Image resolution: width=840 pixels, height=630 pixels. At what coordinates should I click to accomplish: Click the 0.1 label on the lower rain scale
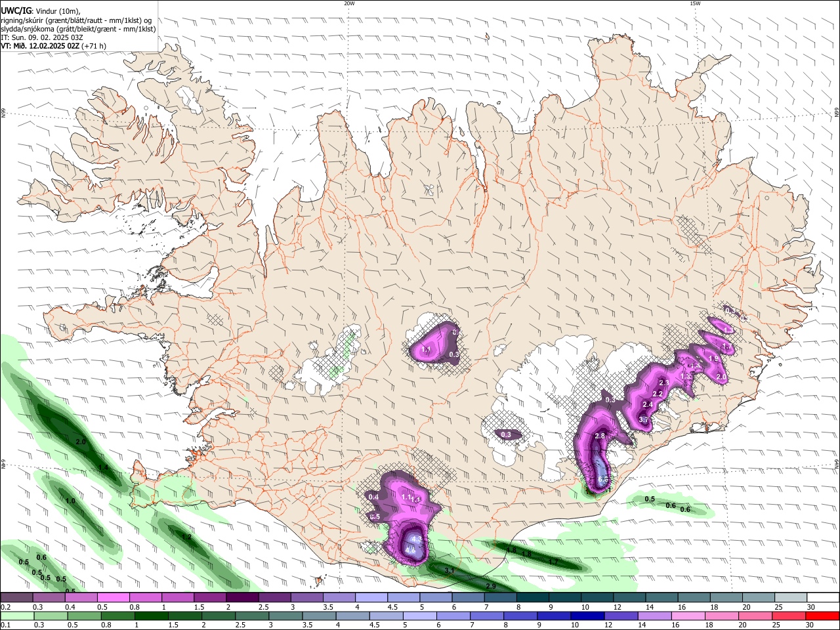click(x=5, y=625)
